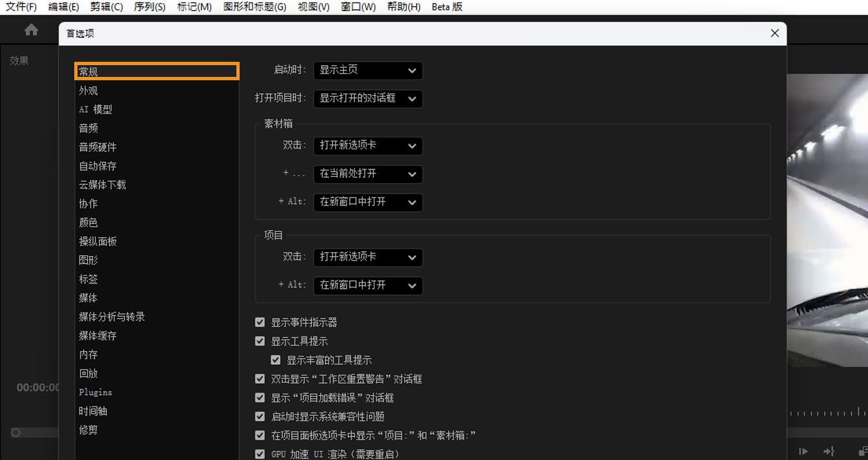868x460 pixels.
Task: Open the 素材箱 双击 dropdown
Action: coord(367,146)
